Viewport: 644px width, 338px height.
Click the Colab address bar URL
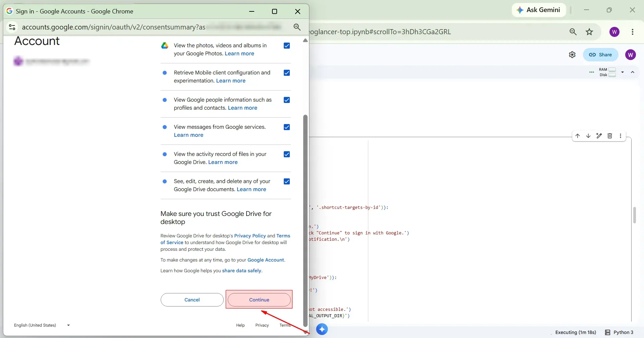pos(380,32)
